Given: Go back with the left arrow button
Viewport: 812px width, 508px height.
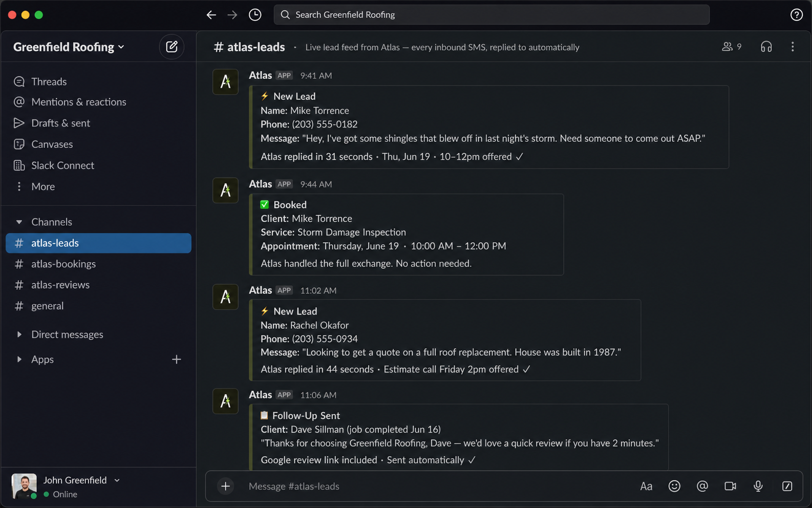Looking at the screenshot, I should (x=211, y=15).
